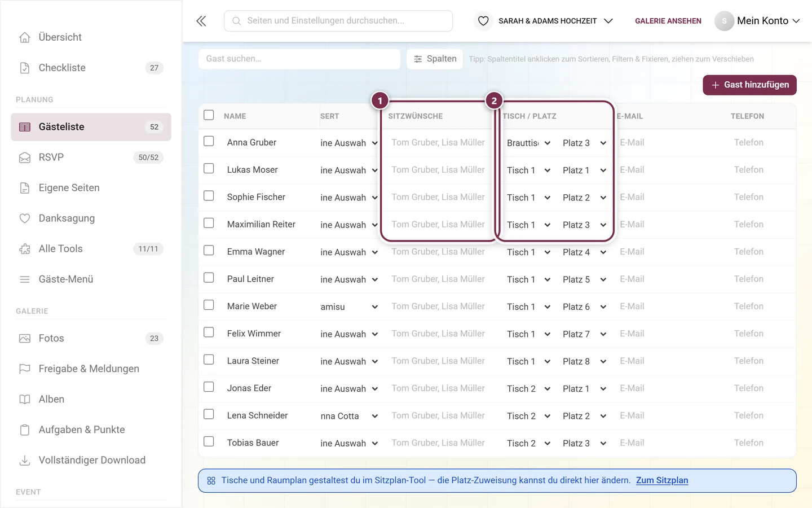Open Anna Gruber's table dropdown Brauttisch
This screenshot has width=812, height=508.
528,143
